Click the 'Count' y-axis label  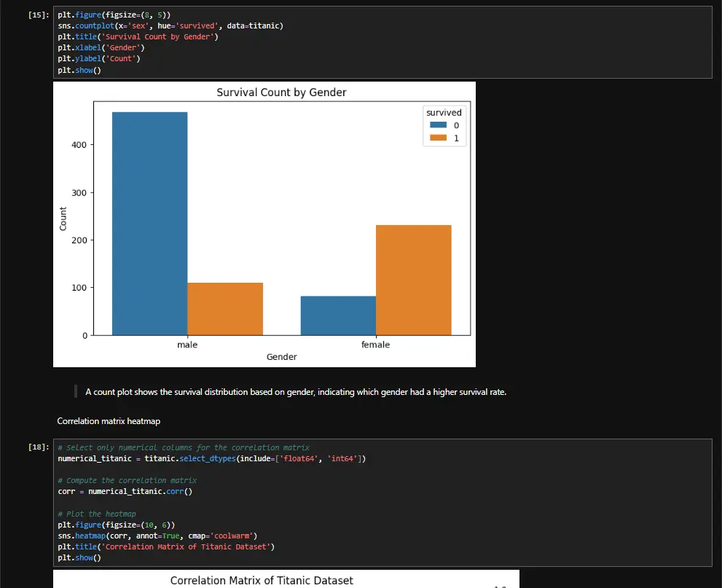click(63, 219)
